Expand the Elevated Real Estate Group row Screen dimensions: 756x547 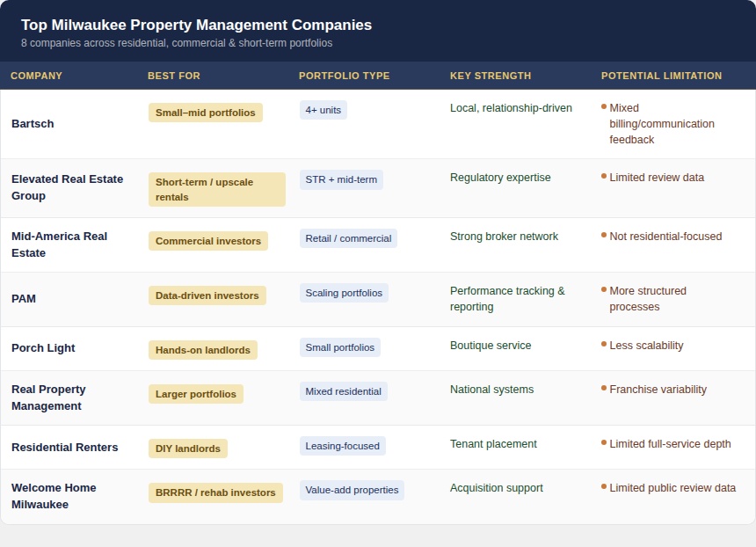point(67,187)
